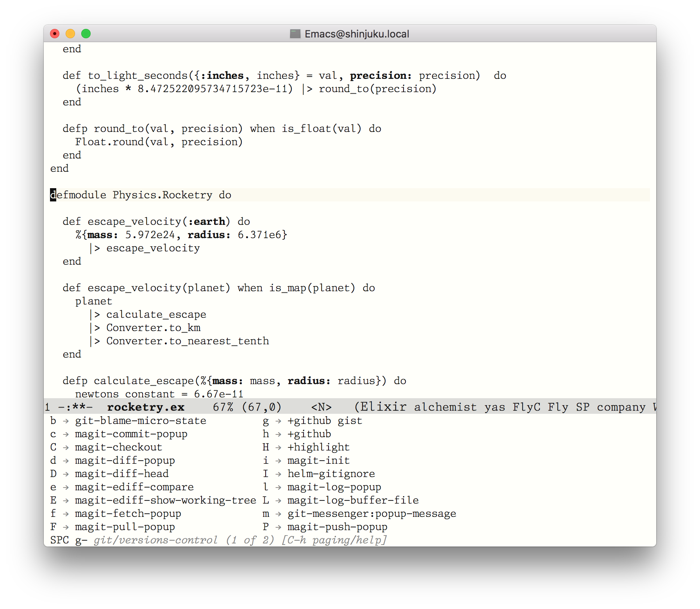
Task: Click the def to_light_seconds function line
Action: [x=284, y=75]
